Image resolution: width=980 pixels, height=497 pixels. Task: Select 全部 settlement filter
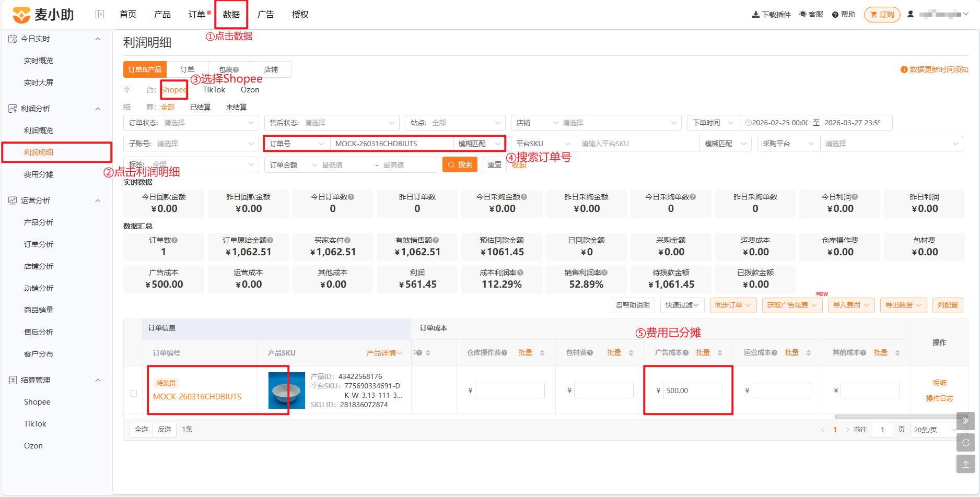(x=168, y=107)
